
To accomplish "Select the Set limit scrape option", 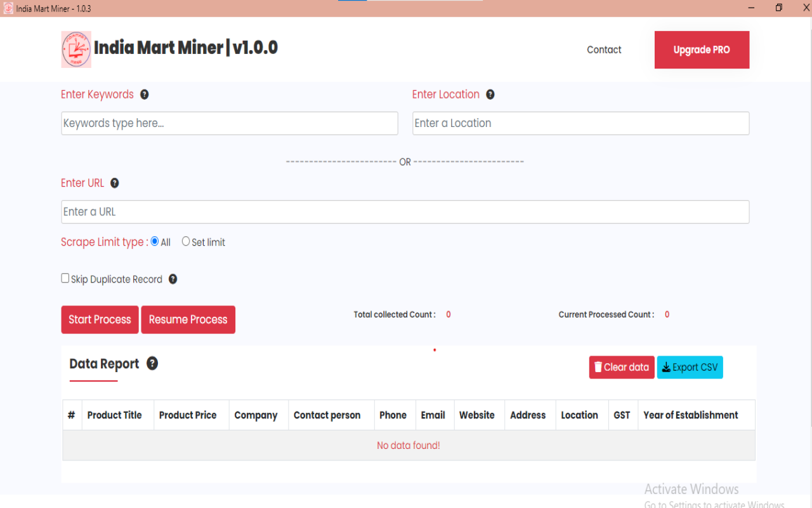I will [185, 241].
